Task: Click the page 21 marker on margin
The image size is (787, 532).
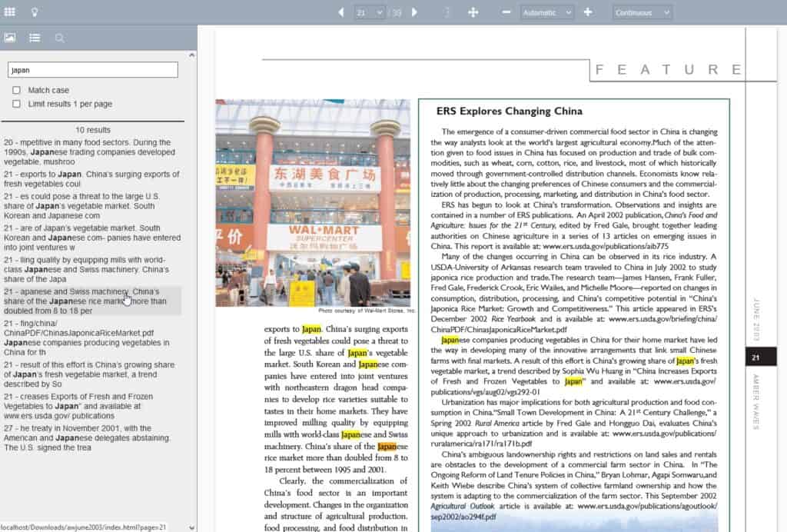Action: (x=760, y=357)
